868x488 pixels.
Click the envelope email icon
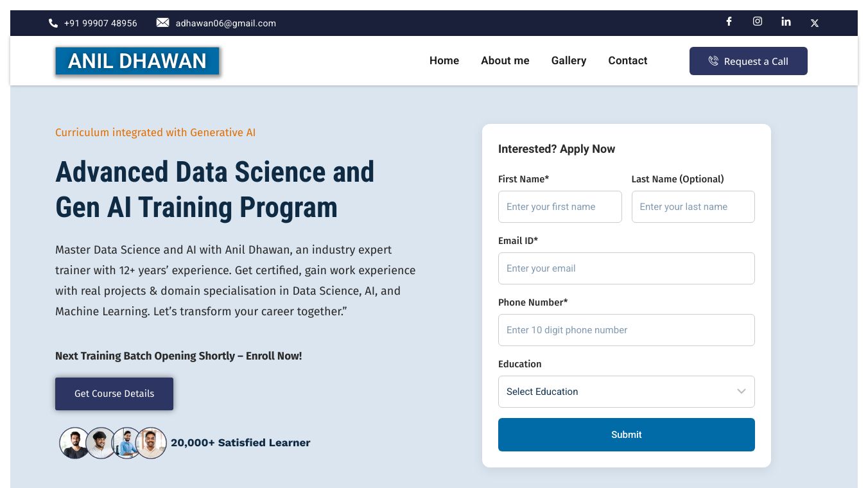163,22
